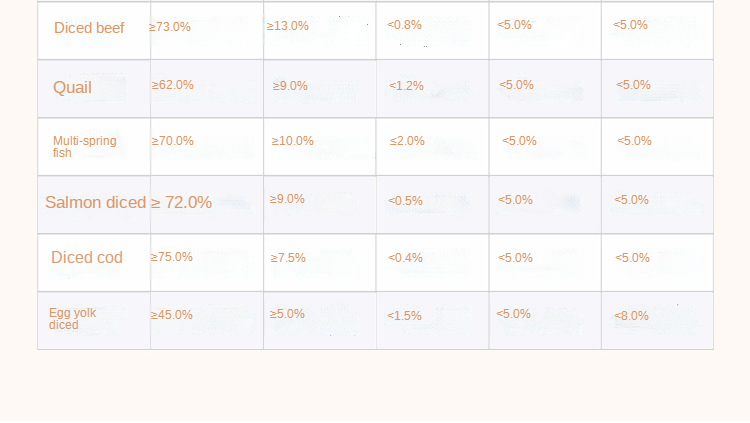Click the ≥75.0% Diced cod value
The width and height of the screenshot is (750, 423).
coord(172,257)
